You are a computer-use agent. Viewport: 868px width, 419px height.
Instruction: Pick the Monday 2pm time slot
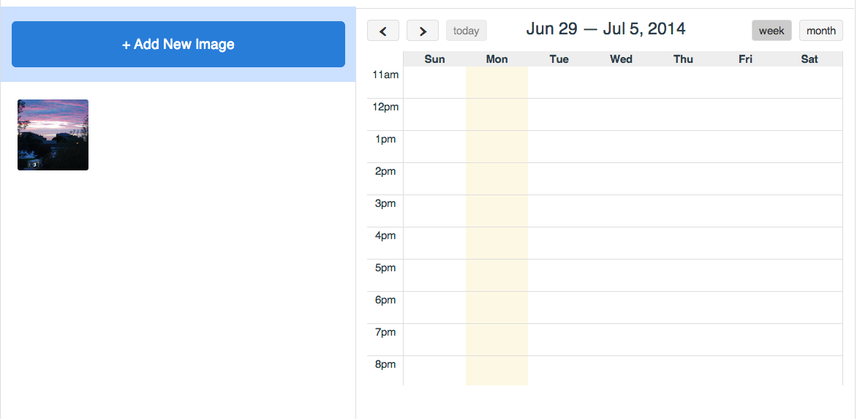tap(497, 179)
